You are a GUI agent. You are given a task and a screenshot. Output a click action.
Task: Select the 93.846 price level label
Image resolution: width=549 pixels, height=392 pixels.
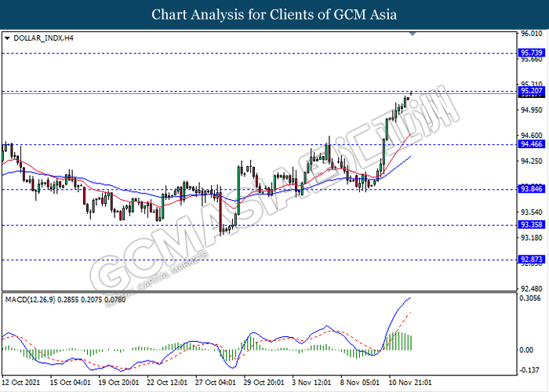coord(532,189)
